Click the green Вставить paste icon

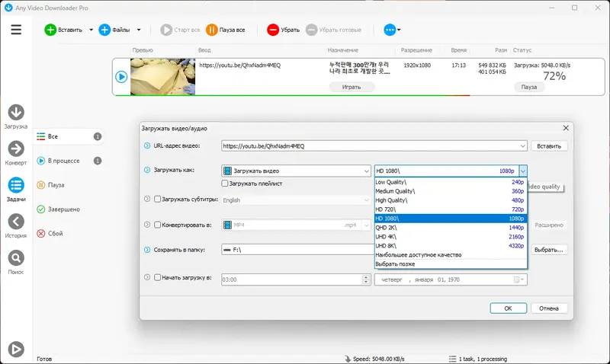point(50,30)
